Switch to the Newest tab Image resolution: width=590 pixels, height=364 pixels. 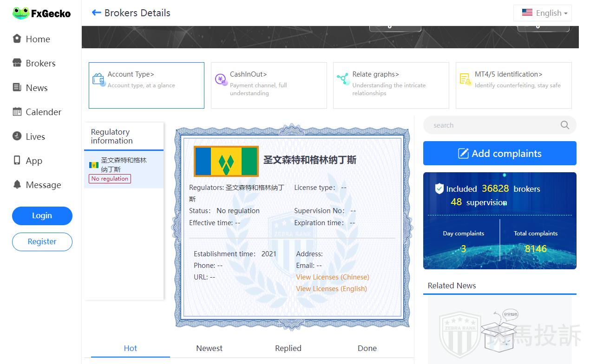pos(209,348)
